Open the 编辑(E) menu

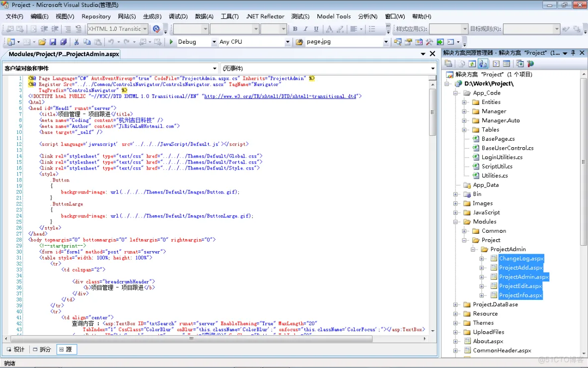(x=39, y=16)
